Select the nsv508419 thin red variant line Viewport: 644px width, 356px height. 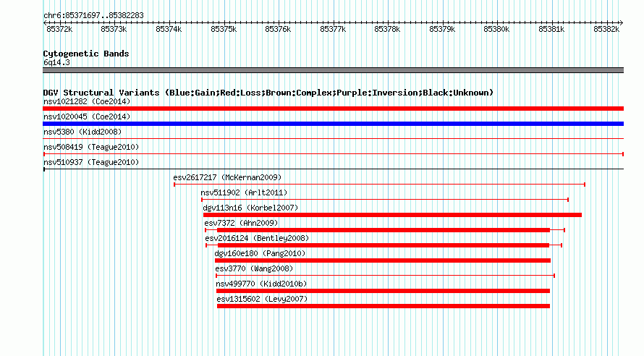click(x=333, y=154)
